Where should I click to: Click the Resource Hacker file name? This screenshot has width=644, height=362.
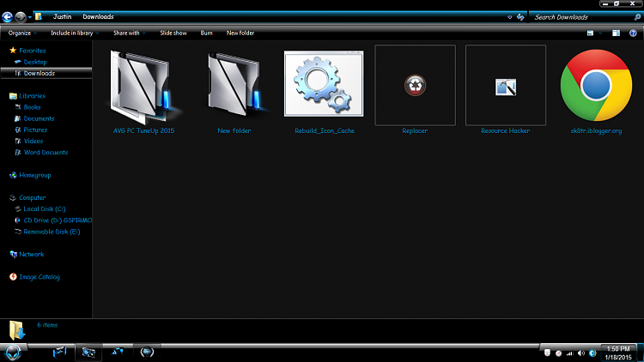[505, 130]
